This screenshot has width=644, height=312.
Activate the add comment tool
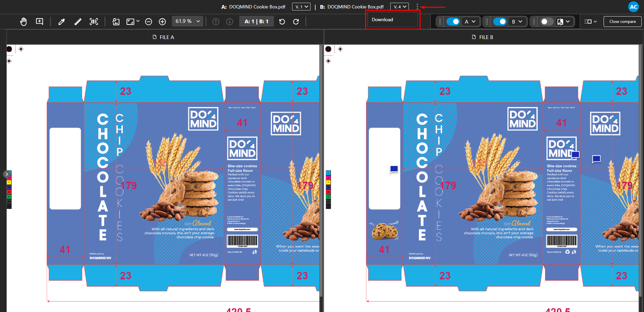[x=40, y=22]
